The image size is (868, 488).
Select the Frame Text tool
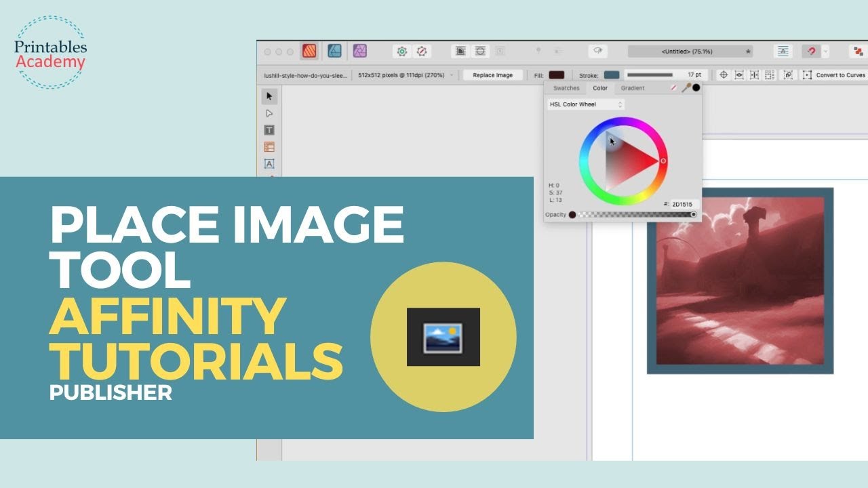[269, 130]
